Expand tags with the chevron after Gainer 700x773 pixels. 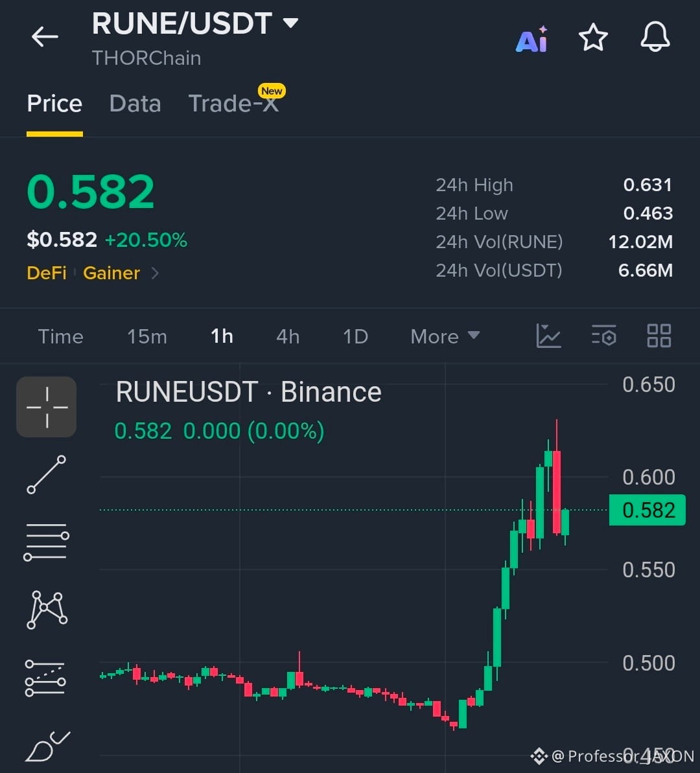click(155, 273)
